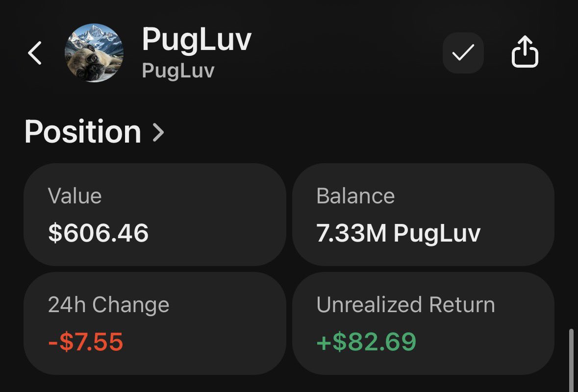Select the $606.46 value amount
This screenshot has height=392, width=578.
pyautogui.click(x=98, y=233)
